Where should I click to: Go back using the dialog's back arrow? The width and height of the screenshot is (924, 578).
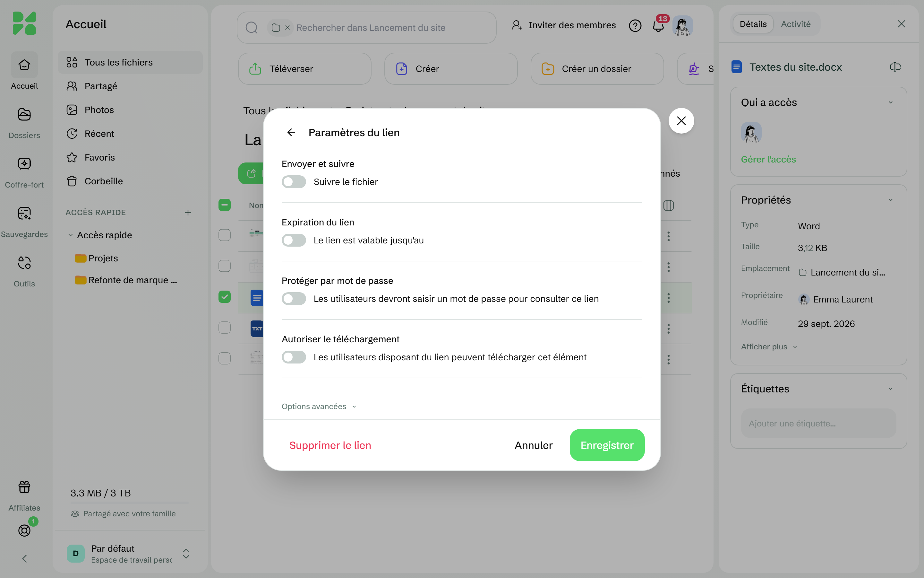point(291,132)
